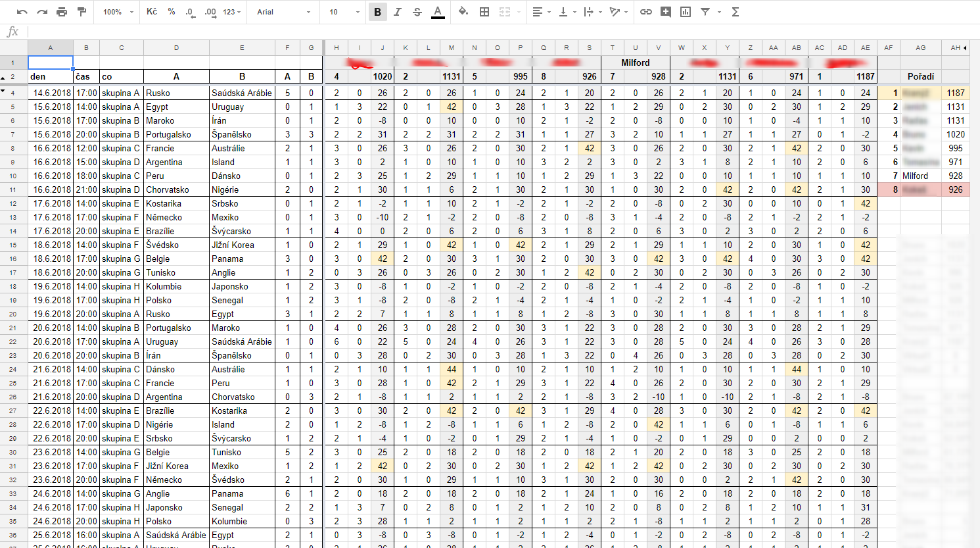
Task: Select the ranking score 1187
Action: pos(956,93)
